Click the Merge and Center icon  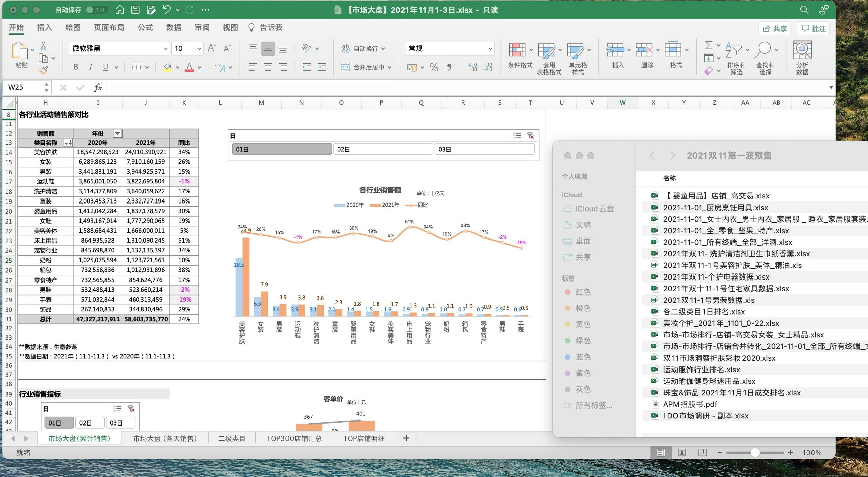click(x=345, y=67)
